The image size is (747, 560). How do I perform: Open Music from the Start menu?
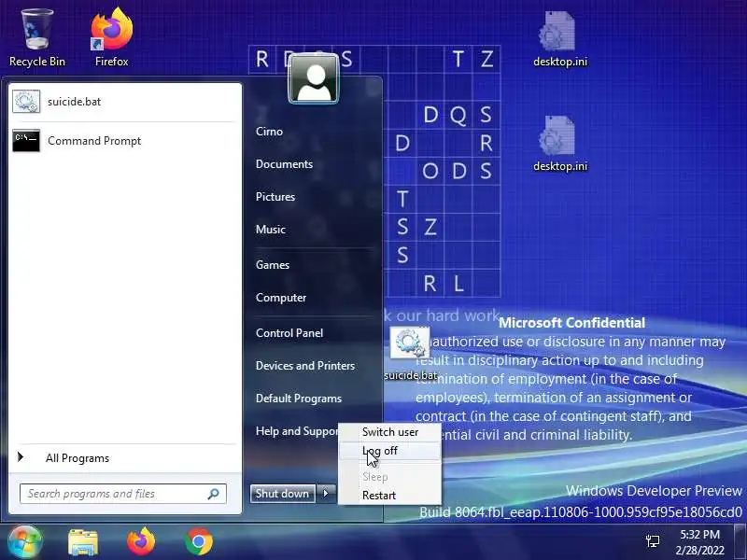tap(271, 230)
